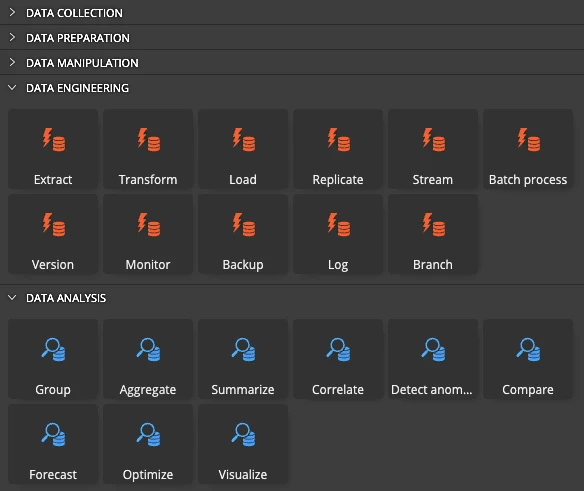Pick the Load data tile

(x=243, y=149)
